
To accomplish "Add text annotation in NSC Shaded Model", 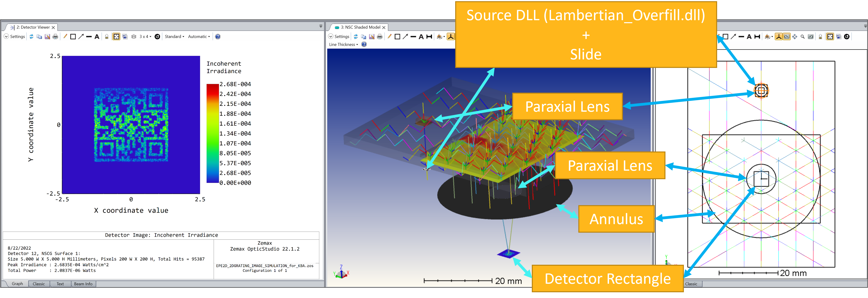I will pyautogui.click(x=421, y=36).
